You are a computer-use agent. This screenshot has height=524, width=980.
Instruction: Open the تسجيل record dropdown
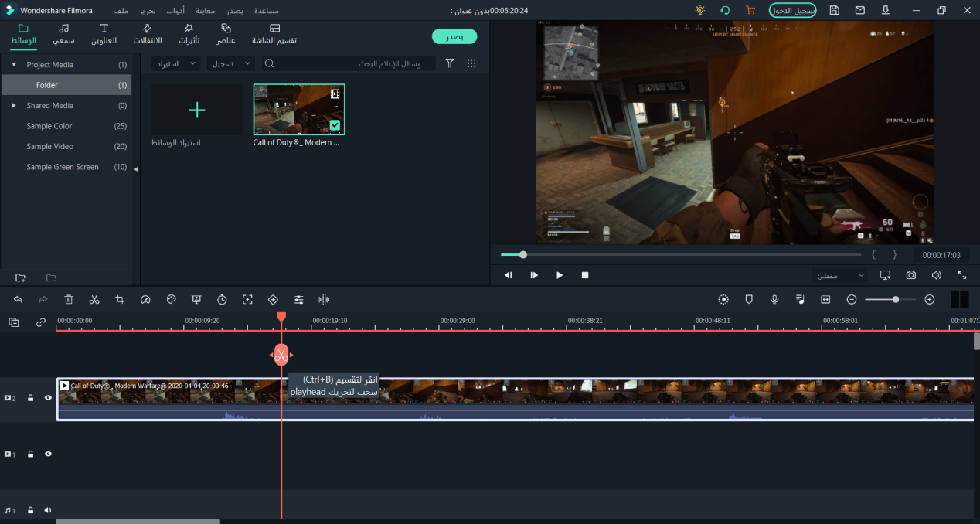pyautogui.click(x=230, y=63)
